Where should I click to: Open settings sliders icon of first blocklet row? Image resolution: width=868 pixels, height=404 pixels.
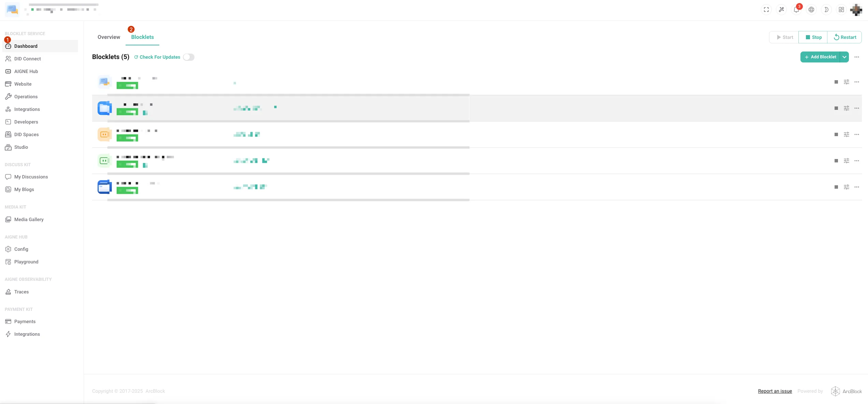click(x=847, y=82)
